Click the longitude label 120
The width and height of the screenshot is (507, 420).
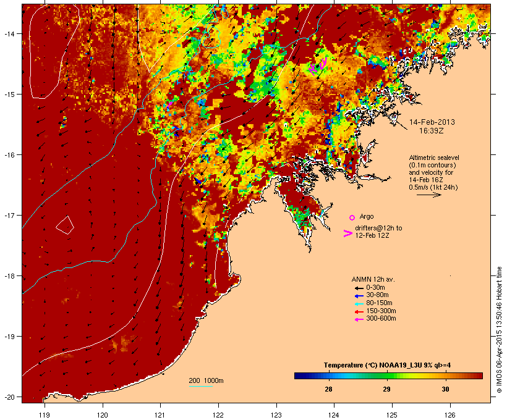103,415
